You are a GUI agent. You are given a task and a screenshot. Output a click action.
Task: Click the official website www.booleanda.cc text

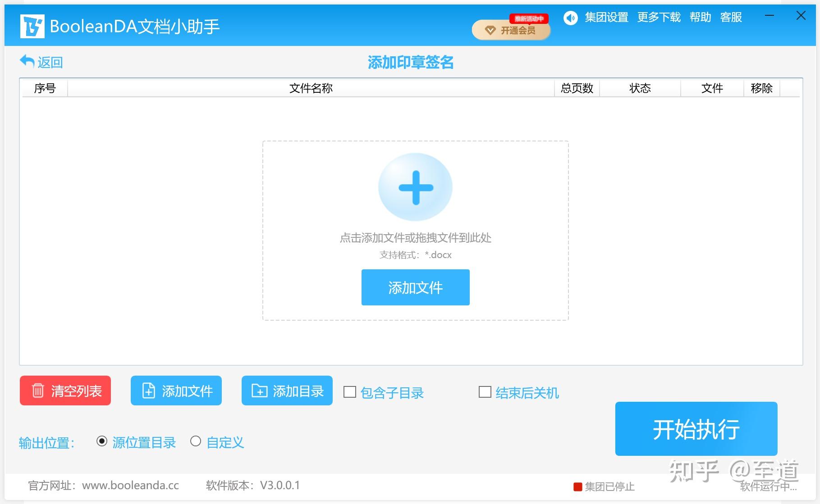[130, 486]
